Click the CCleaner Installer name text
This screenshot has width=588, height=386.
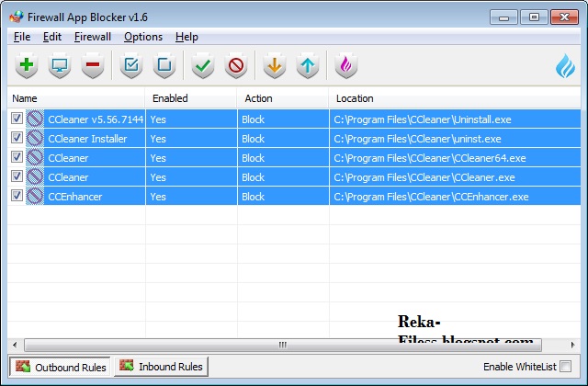tap(87, 139)
